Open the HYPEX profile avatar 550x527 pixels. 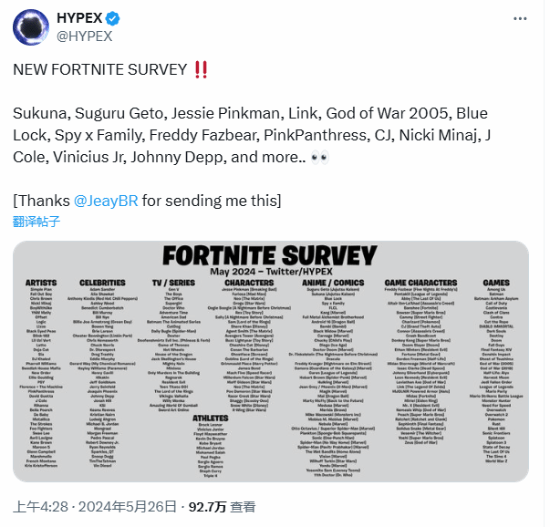click(31, 27)
